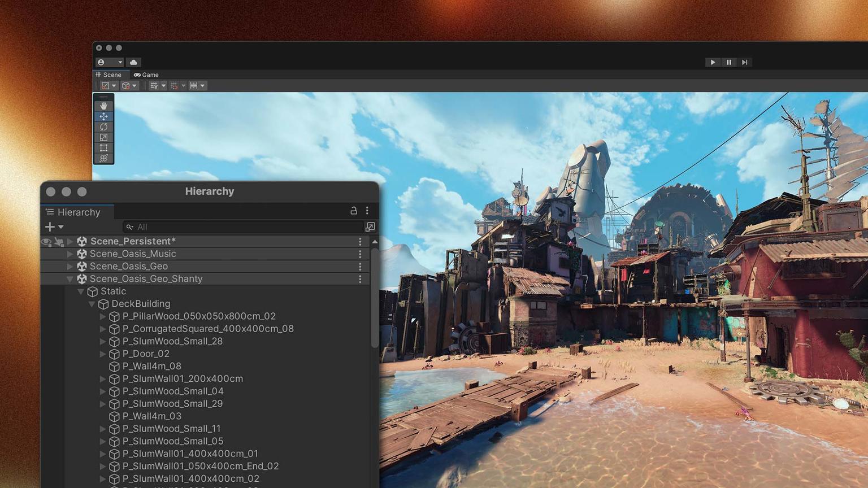The width and height of the screenshot is (868, 488).
Task: Select the Scale tool
Action: click(x=103, y=137)
